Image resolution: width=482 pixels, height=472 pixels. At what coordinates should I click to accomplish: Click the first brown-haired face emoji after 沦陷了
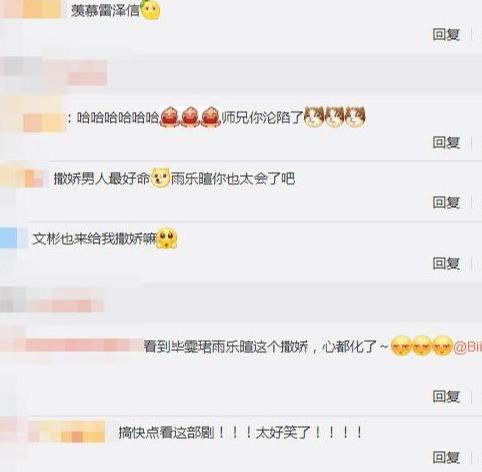314,117
